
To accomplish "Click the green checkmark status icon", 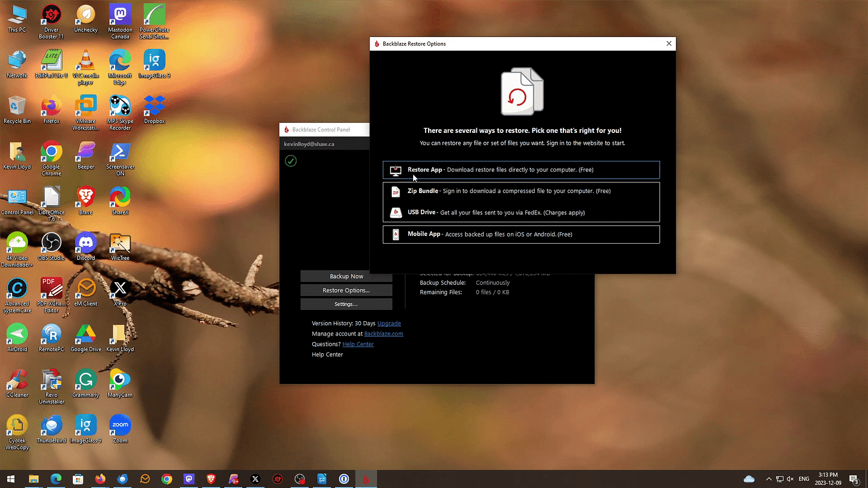I will (290, 161).
